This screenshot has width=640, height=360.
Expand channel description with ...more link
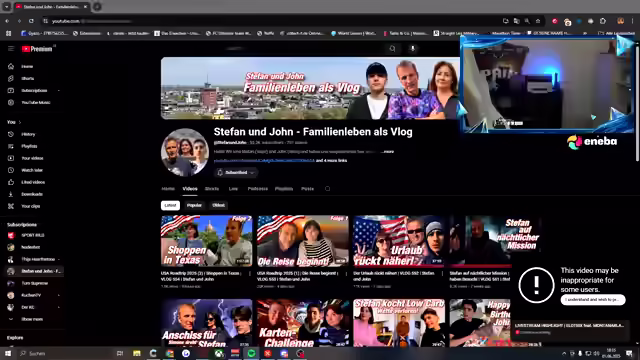click(387, 151)
